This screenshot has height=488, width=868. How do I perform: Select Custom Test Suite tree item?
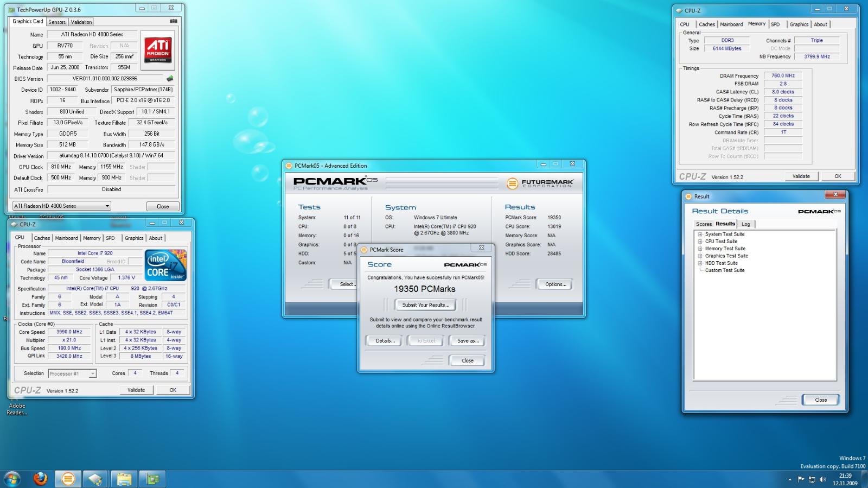point(725,270)
